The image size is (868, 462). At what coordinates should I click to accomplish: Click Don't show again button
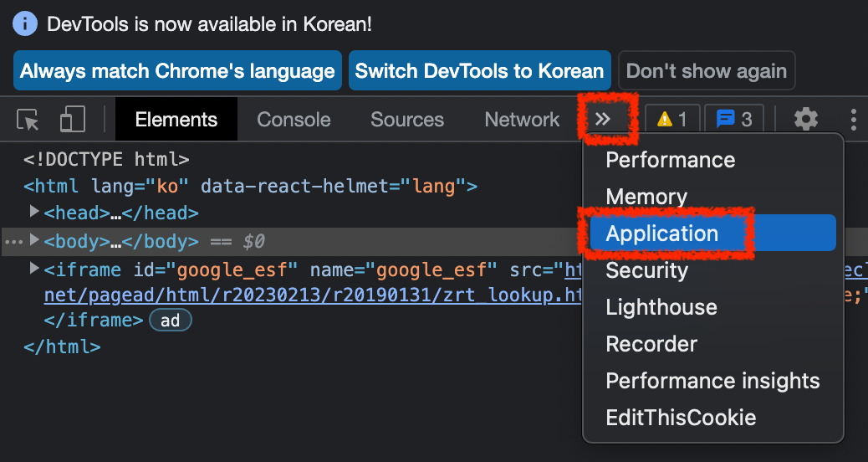point(707,70)
